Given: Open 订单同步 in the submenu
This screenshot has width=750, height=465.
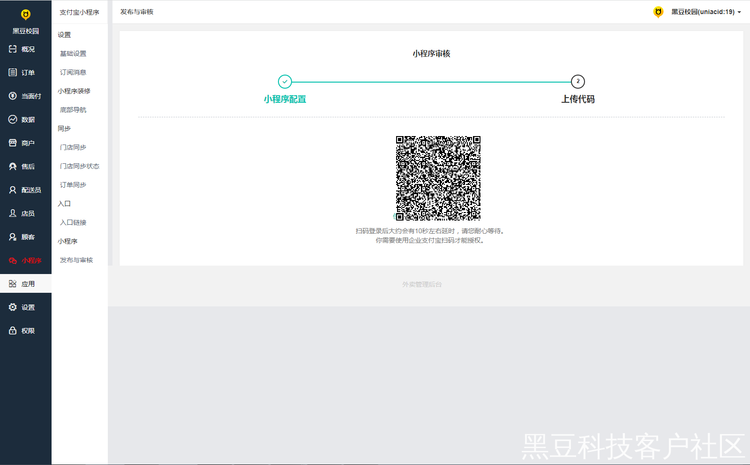Looking at the screenshot, I should tap(73, 185).
